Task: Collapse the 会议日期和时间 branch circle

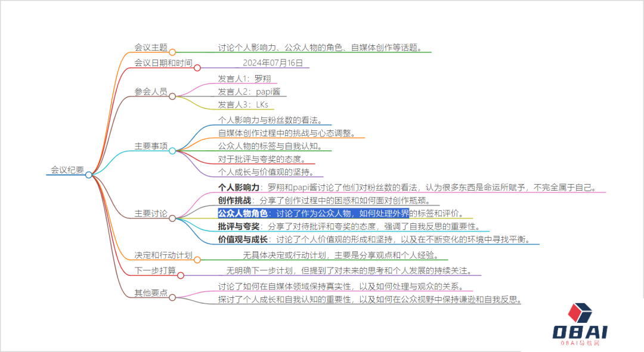Action: tap(197, 67)
